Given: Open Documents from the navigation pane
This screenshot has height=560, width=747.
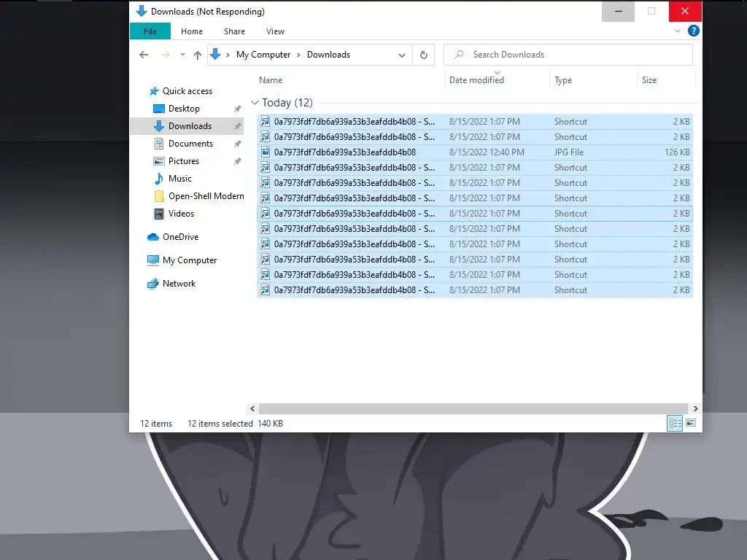Looking at the screenshot, I should [190, 144].
